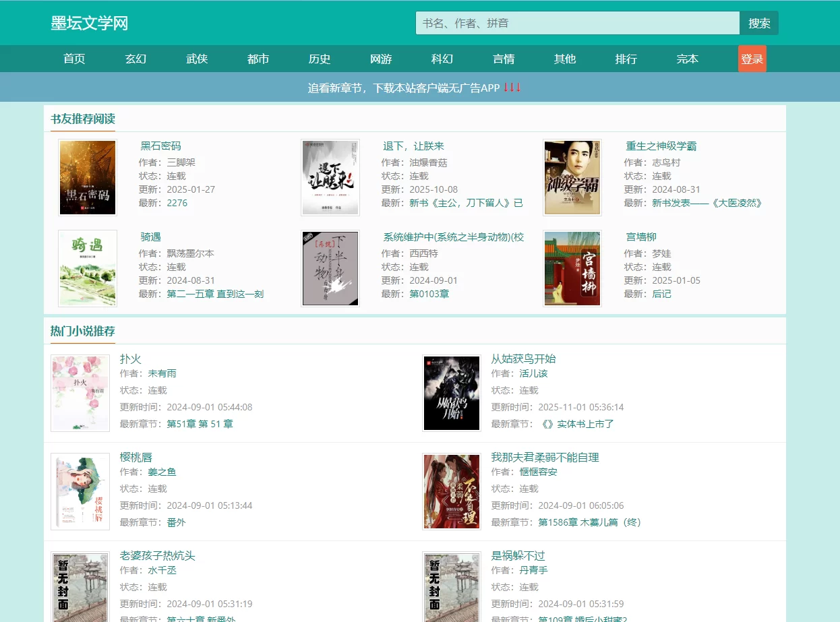
Task: Open the 完本 completed books menu
Action: pyautogui.click(x=688, y=59)
